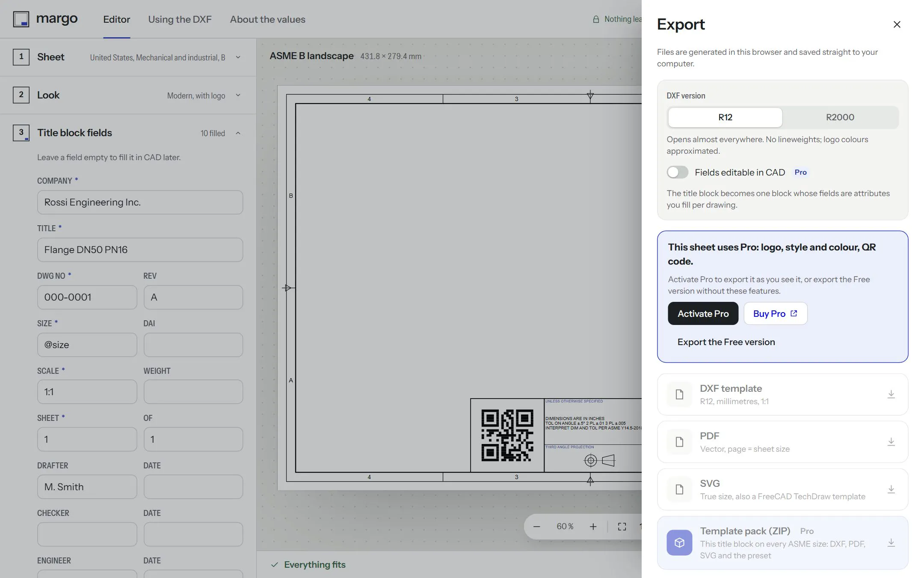Click the PDF file icon
The height and width of the screenshot is (578, 924).
click(x=679, y=442)
